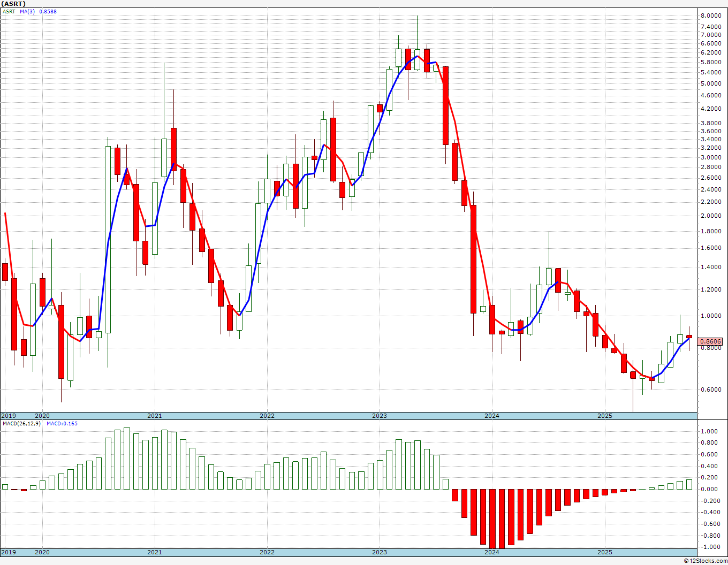This screenshot has width=728, height=565.
Task: Click the MACD(26,12,9) indicator label
Action: point(22,423)
